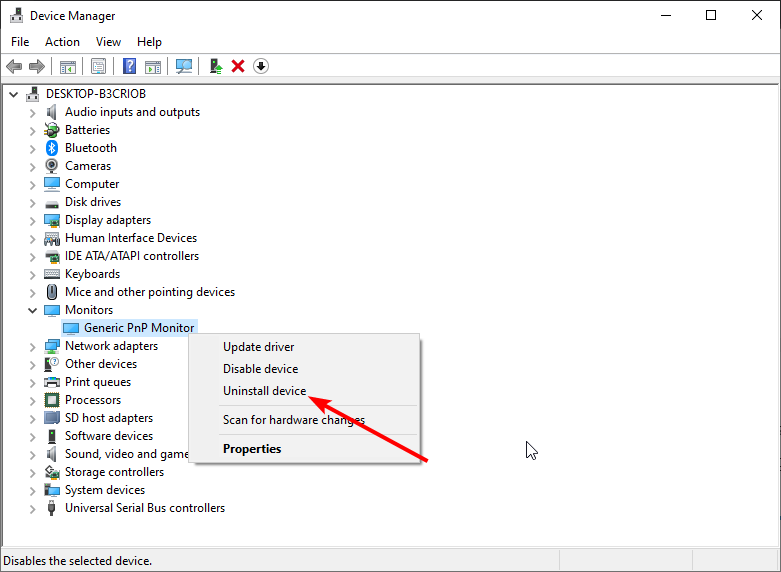Viewport: 781px width, 572px height.
Task: Select the Computer tree label
Action: [x=92, y=184]
